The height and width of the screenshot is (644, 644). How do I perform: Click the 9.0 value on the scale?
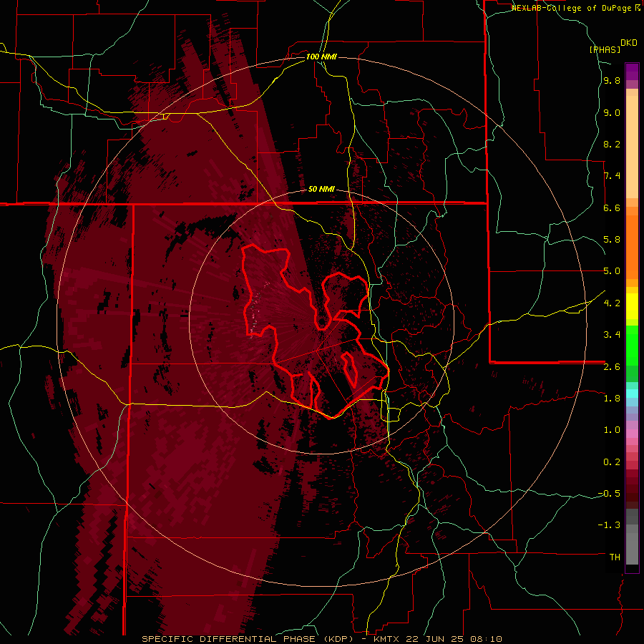point(612,113)
